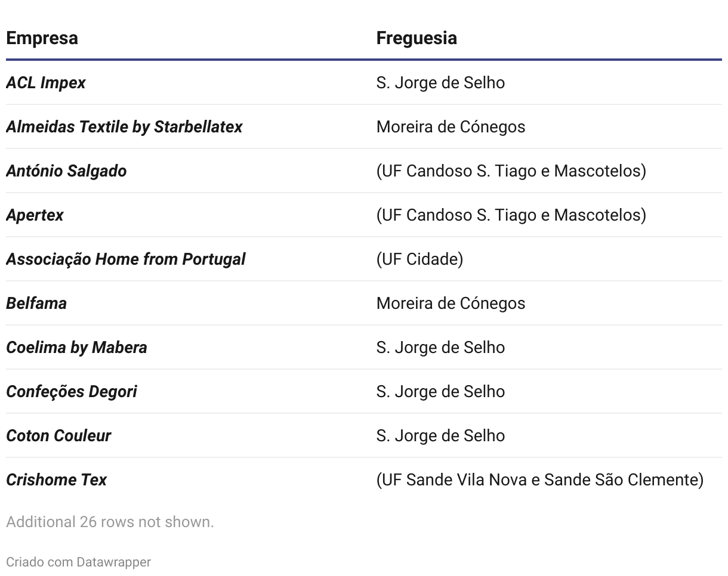Click Coelima by Mabera company name
The image size is (728, 576).
76,347
